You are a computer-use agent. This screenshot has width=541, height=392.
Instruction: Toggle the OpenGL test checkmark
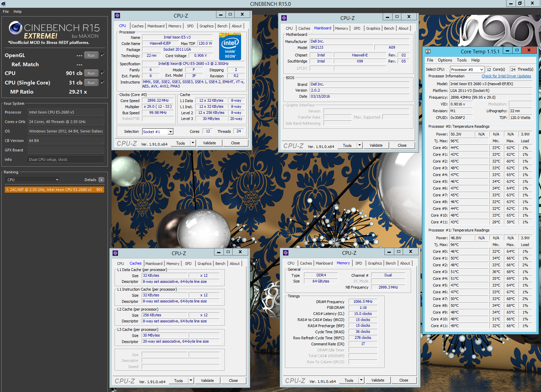point(102,55)
